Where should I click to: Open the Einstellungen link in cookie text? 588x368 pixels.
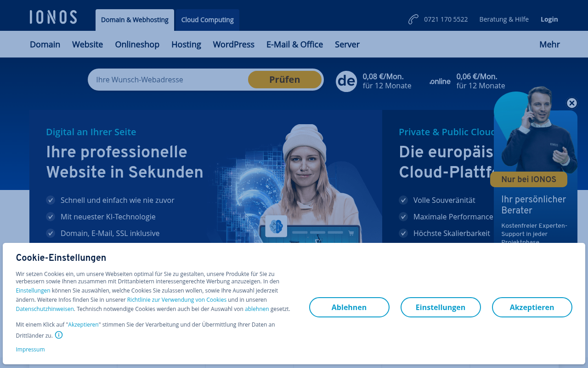pos(33,291)
